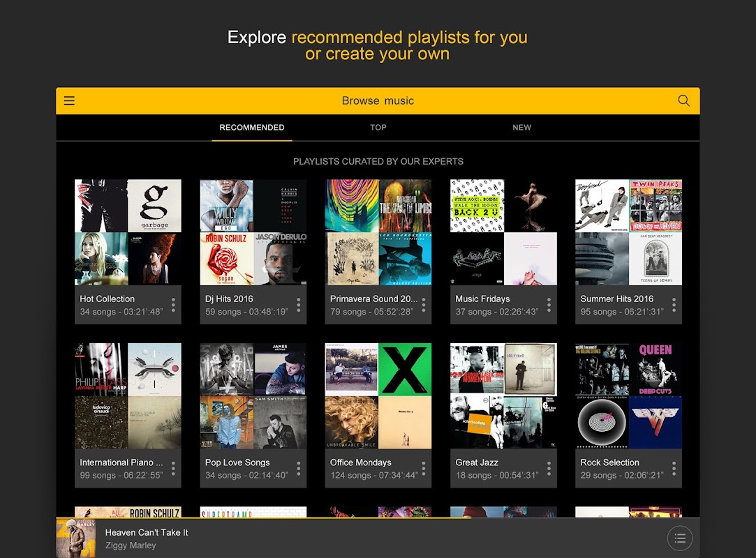Image resolution: width=756 pixels, height=558 pixels.
Task: Open the Dj Hits 2016 cover collage
Action: (253, 232)
